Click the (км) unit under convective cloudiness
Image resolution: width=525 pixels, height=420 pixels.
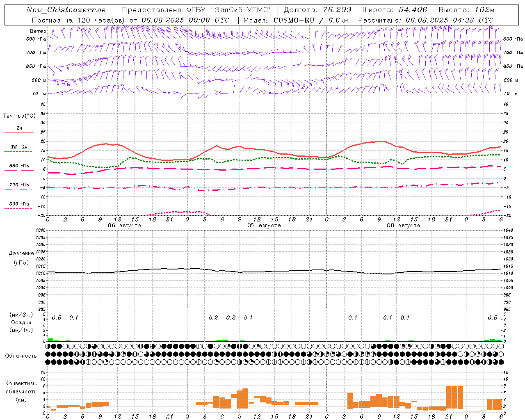pyautogui.click(x=21, y=399)
